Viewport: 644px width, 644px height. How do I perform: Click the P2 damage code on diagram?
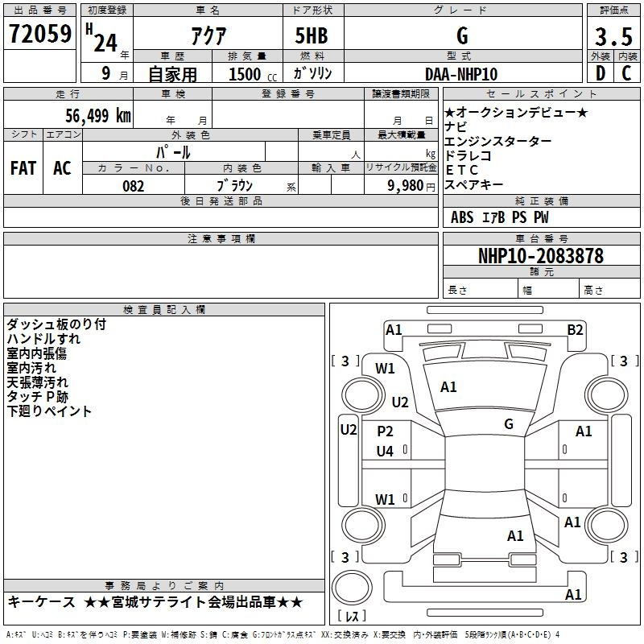coord(386,431)
